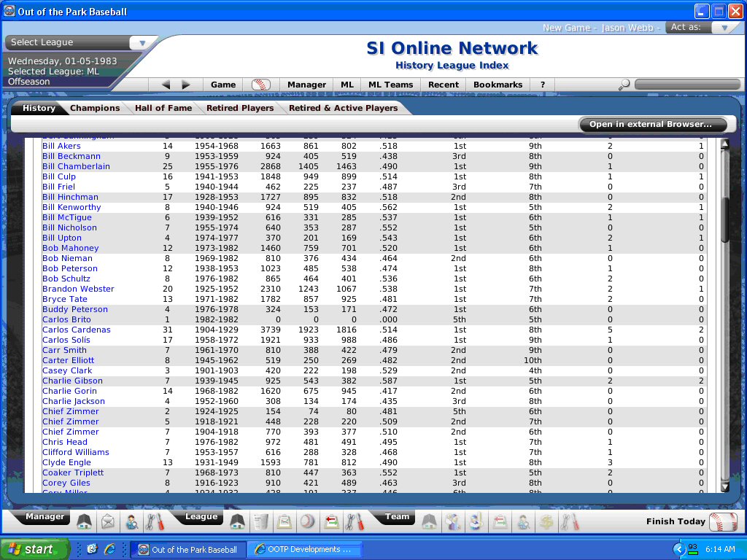Open the Manager mail envelope icon
The width and height of the screenshot is (747, 560).
click(x=108, y=521)
